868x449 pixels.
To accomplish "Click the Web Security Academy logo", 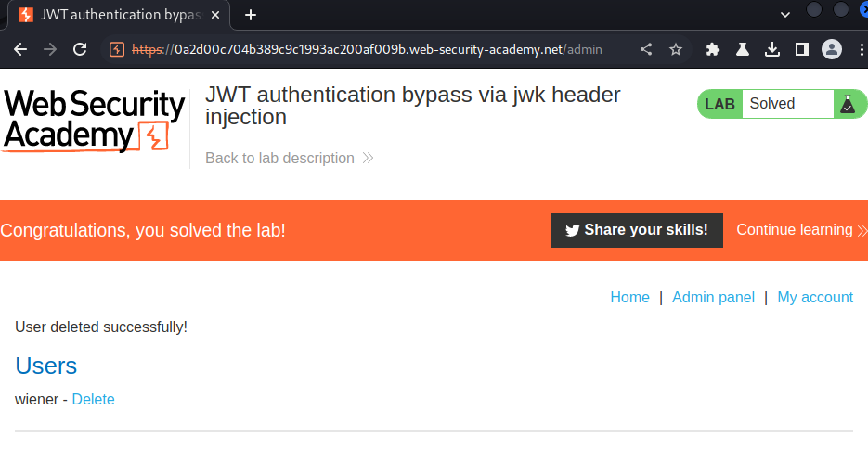I will [x=94, y=120].
